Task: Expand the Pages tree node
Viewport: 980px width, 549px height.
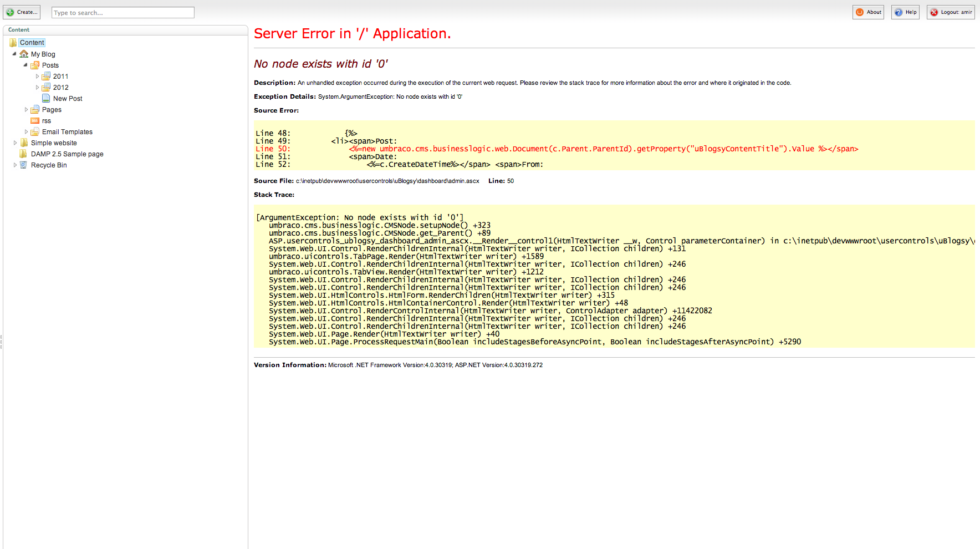Action: [26, 110]
